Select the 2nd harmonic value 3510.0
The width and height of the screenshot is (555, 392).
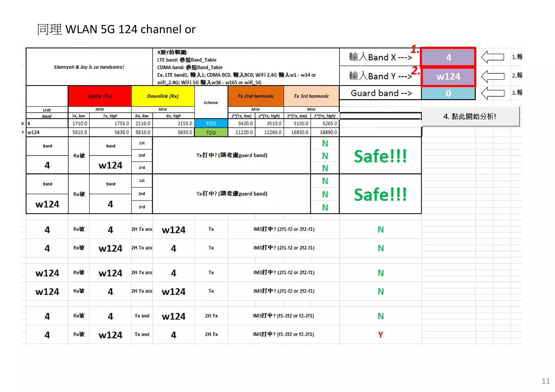click(269, 124)
